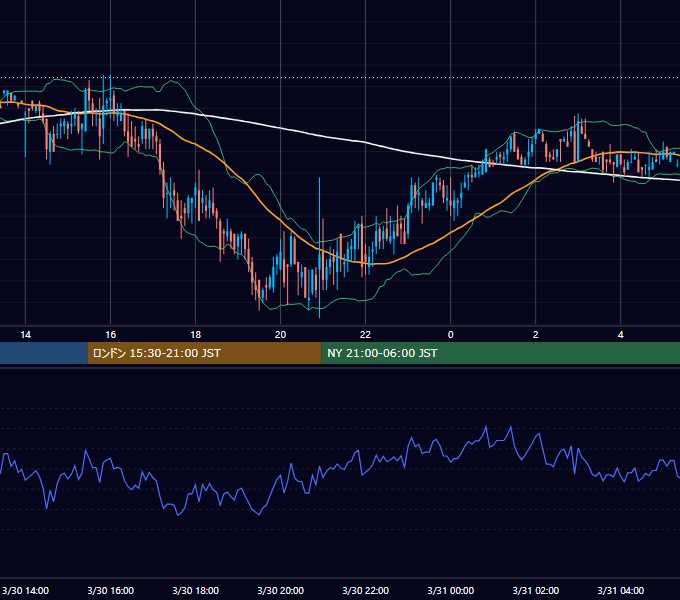680x600 pixels.
Task: Click the 3/30 14:00 time label
Action: pos(25,590)
